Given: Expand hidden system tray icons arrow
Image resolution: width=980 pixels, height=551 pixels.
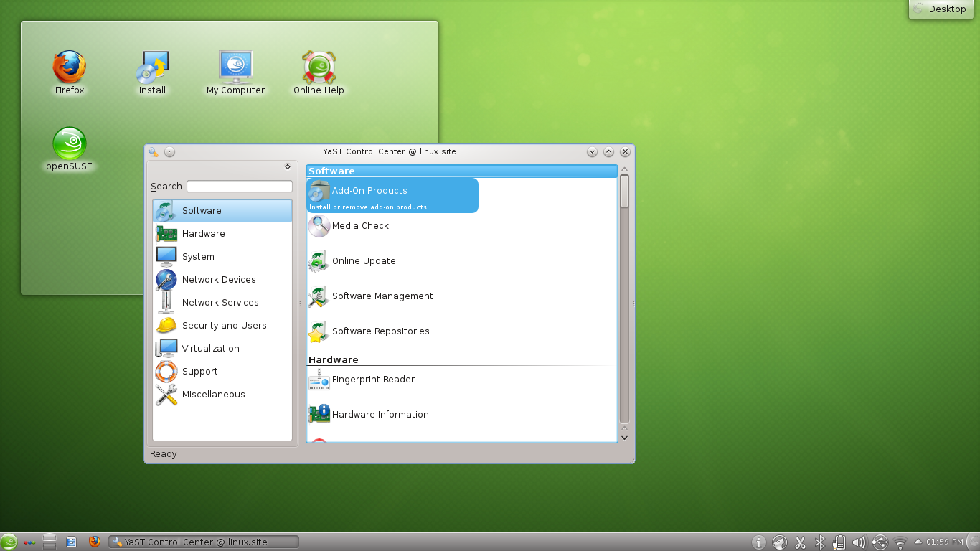Looking at the screenshot, I should (x=918, y=542).
